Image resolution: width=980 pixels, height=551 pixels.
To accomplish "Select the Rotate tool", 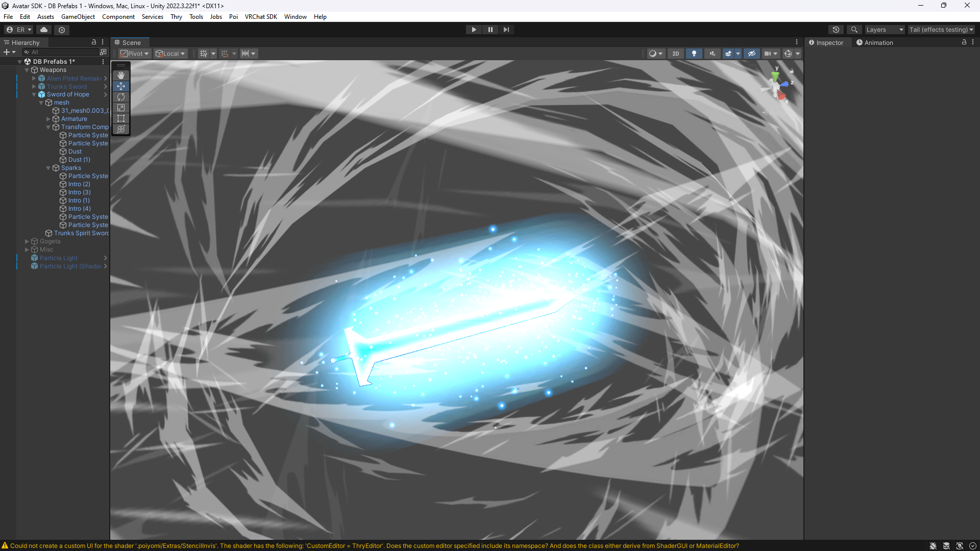I will (x=121, y=97).
